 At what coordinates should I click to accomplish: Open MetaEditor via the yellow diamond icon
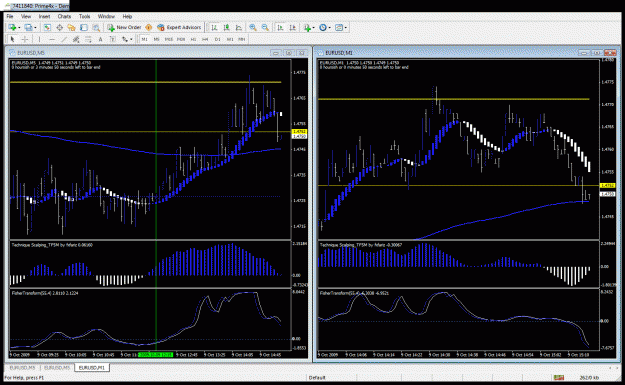tap(149, 28)
